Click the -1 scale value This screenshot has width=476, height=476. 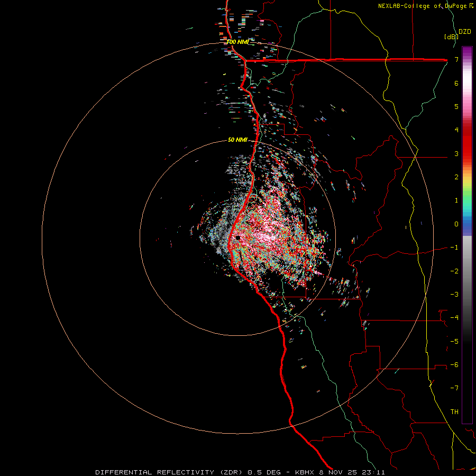point(454,248)
